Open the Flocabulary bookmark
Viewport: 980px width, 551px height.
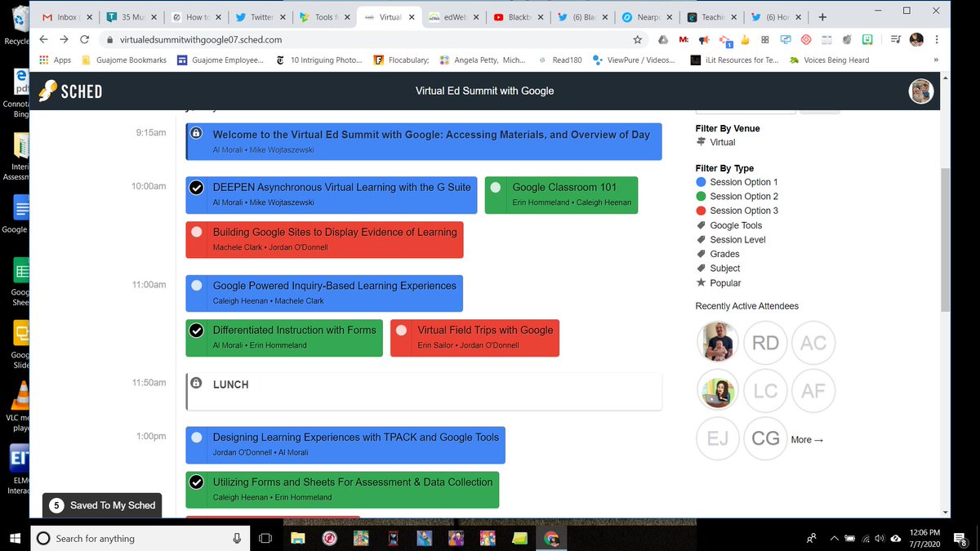click(401, 60)
